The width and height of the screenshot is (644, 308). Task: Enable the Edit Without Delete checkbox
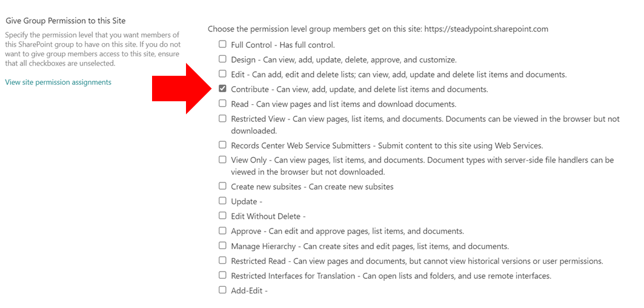[222, 215]
